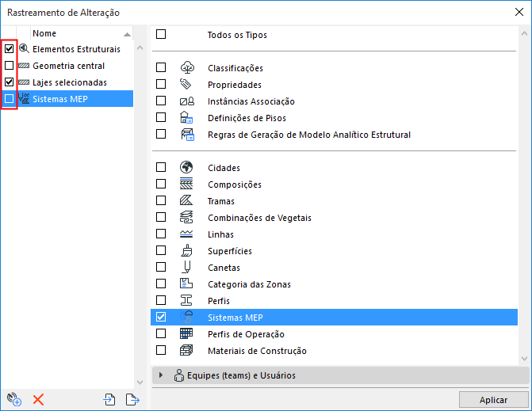Close the Rastreamento de Alteração dialog
Screen dimensions: 532x411
click(x=517, y=12)
